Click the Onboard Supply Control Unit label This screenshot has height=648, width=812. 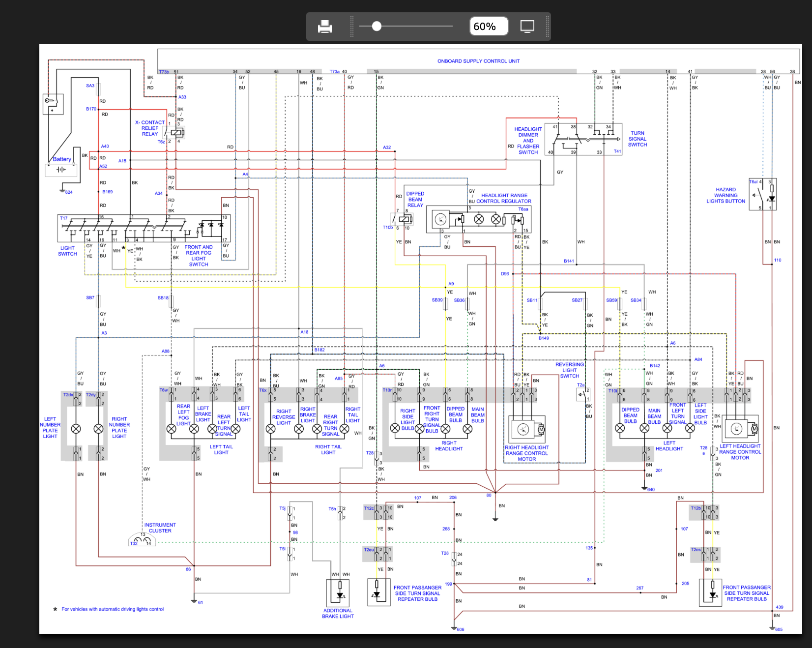tap(478, 61)
